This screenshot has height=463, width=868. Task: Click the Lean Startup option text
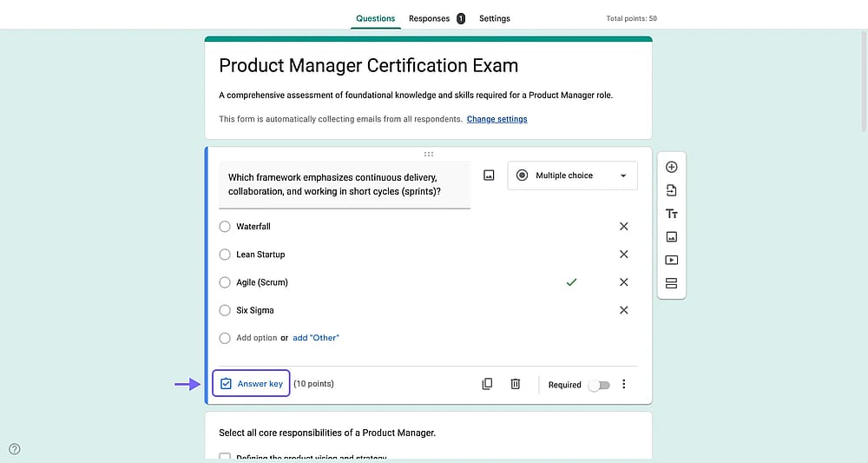pos(260,255)
